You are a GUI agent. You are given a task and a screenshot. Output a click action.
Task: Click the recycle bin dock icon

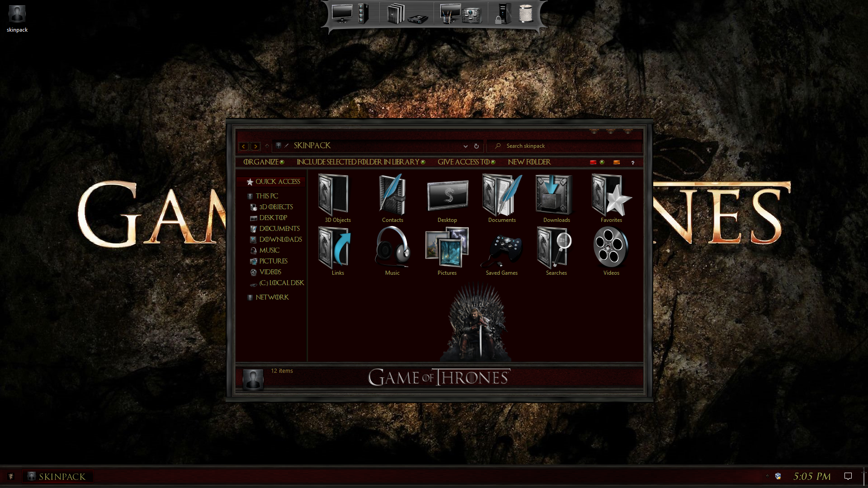pos(525,14)
